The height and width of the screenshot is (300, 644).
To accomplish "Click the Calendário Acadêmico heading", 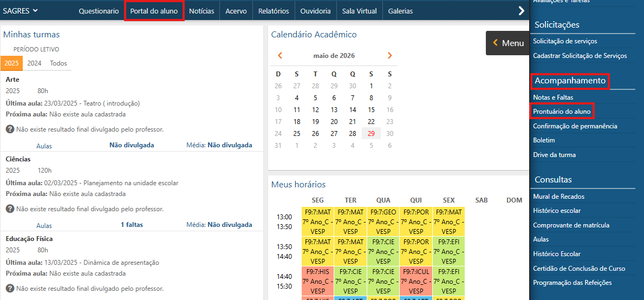I will 314,35.
